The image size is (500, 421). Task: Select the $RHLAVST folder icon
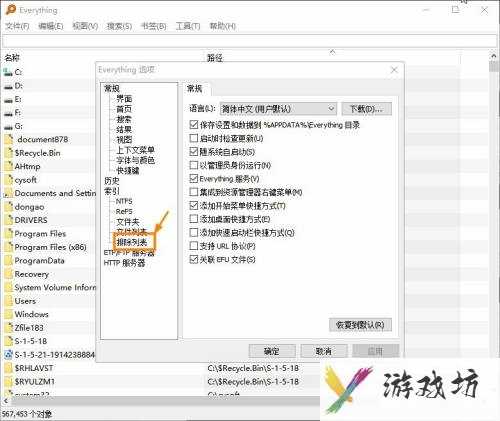pos(9,368)
